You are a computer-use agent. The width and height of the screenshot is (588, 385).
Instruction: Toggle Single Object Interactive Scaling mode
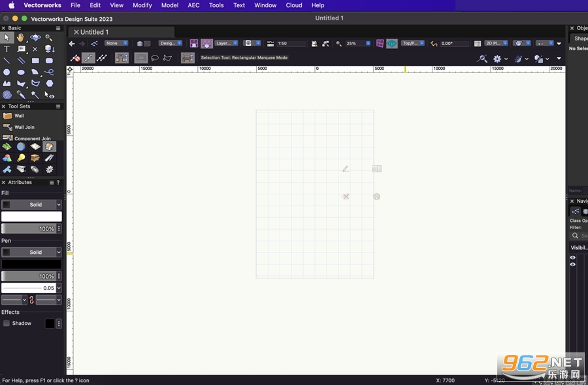click(x=88, y=57)
